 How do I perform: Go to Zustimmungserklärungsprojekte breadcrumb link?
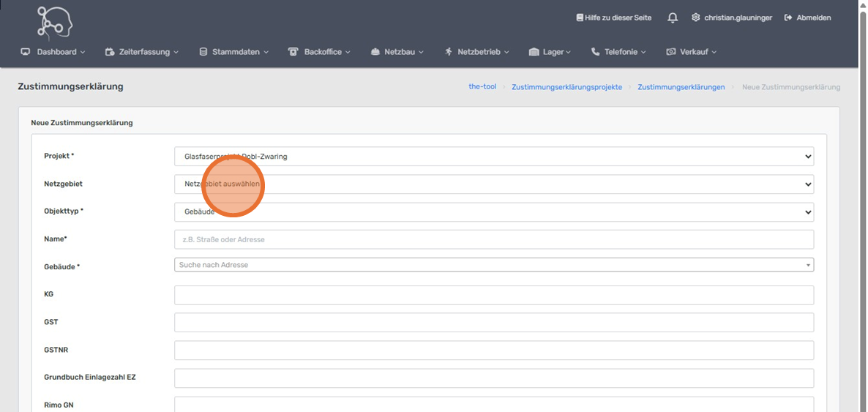(566, 87)
